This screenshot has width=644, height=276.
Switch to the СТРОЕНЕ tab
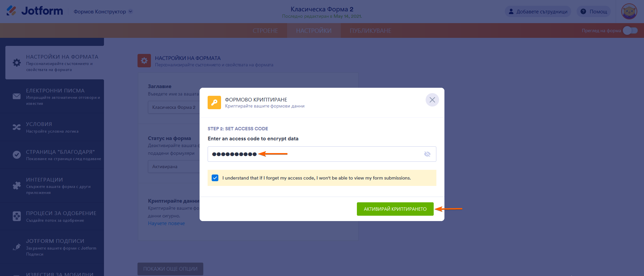pyautogui.click(x=265, y=31)
